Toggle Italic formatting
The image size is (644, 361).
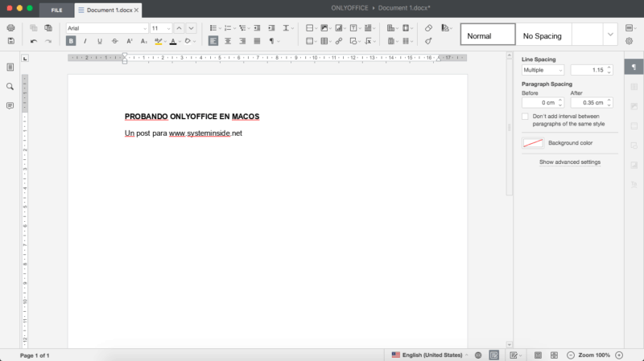point(85,41)
